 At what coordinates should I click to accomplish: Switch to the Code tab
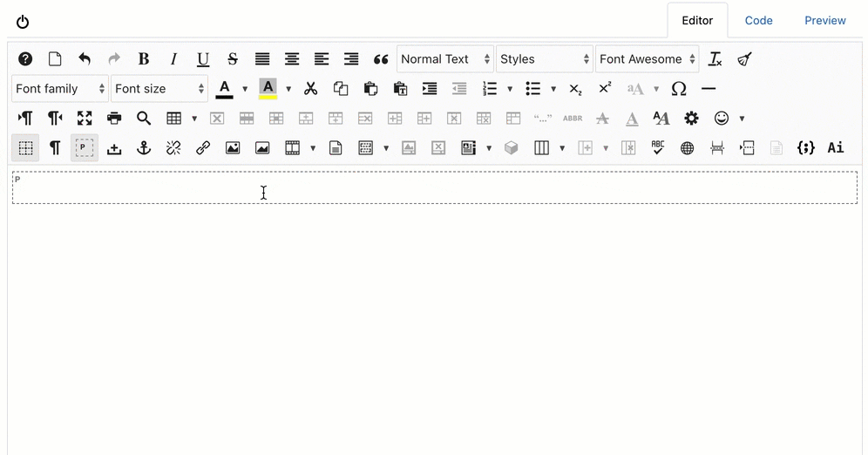[x=758, y=20]
